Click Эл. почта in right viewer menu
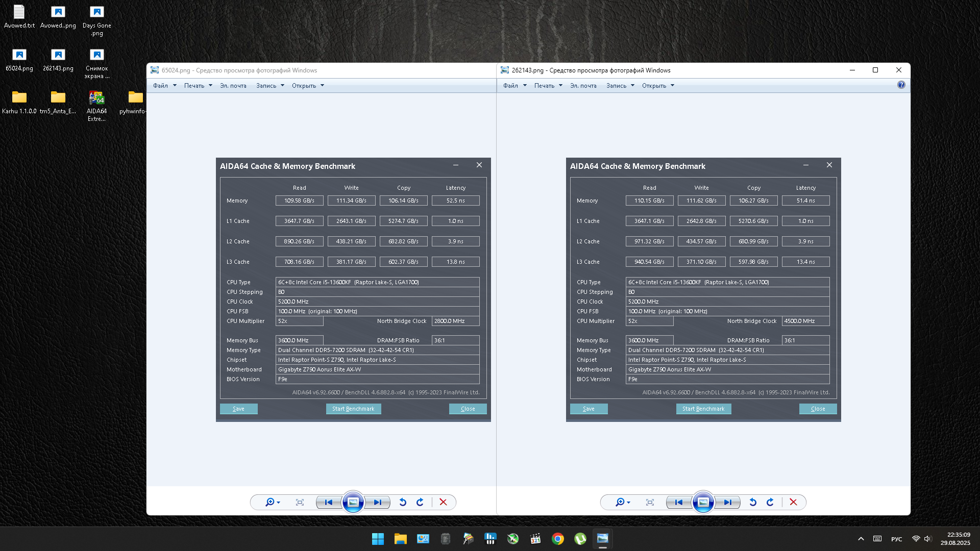The width and height of the screenshot is (980, 551). coord(583,86)
